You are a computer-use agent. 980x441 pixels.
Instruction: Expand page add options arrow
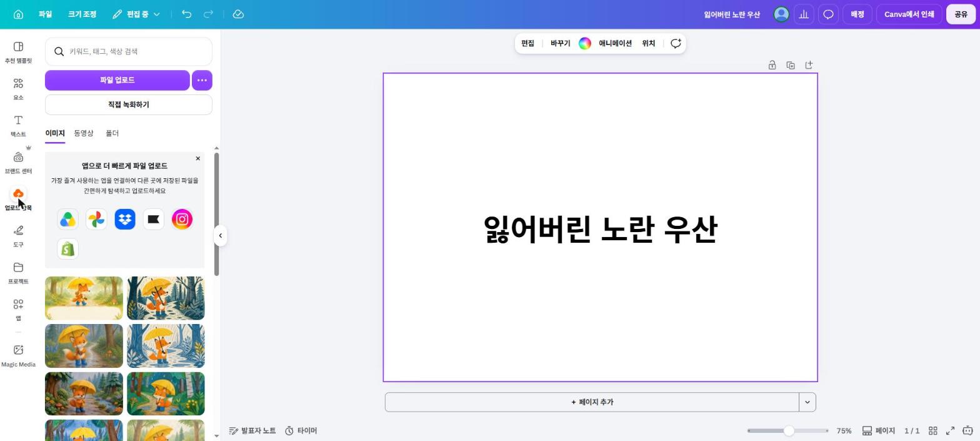click(807, 402)
